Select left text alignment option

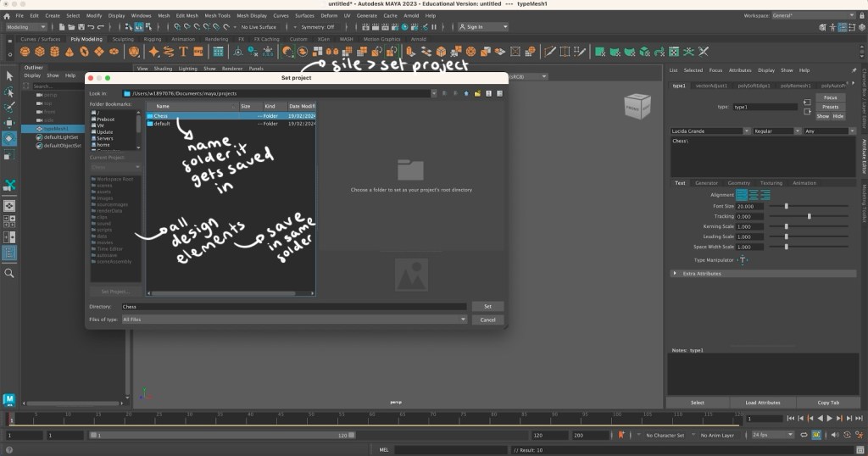click(x=742, y=195)
